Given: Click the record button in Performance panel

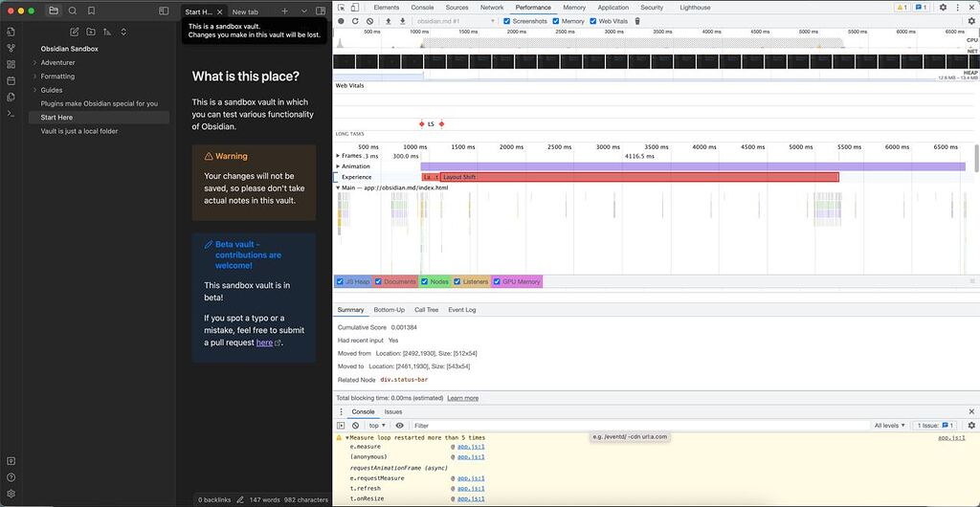Looking at the screenshot, I should [341, 20].
